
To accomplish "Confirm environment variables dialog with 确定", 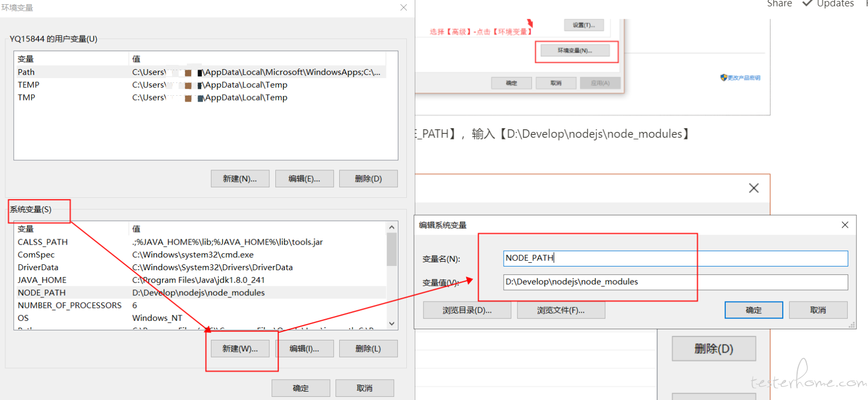I will [300, 388].
